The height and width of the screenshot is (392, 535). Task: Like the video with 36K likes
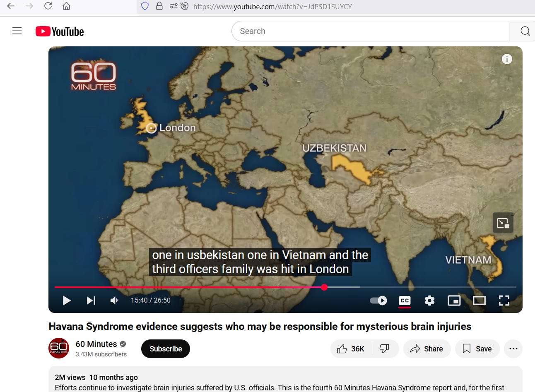pos(351,349)
